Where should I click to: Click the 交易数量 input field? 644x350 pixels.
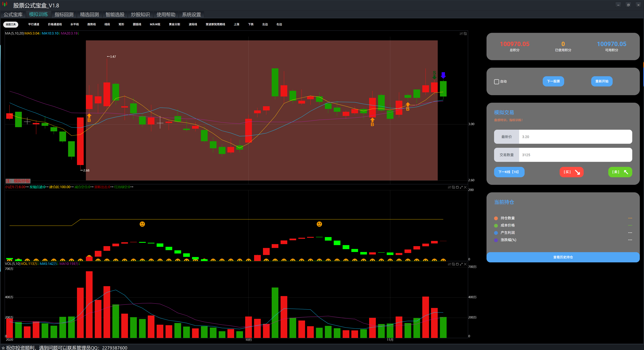[x=575, y=155]
